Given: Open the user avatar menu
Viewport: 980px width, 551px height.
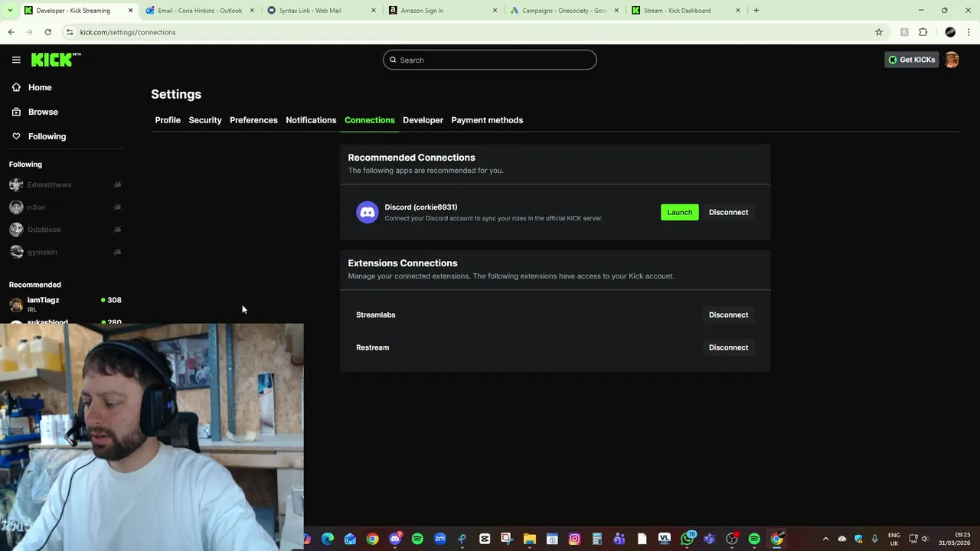Looking at the screenshot, I should (x=952, y=60).
